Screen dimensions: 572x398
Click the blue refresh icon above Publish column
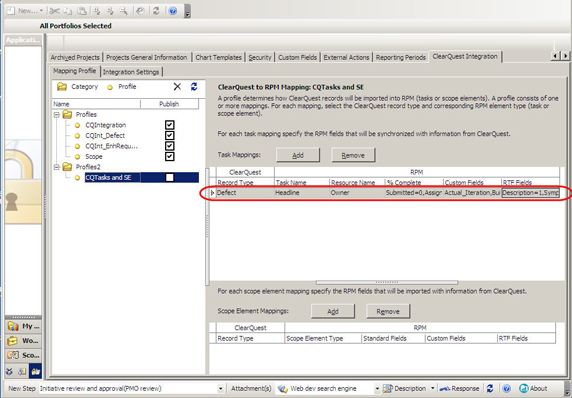194,86
